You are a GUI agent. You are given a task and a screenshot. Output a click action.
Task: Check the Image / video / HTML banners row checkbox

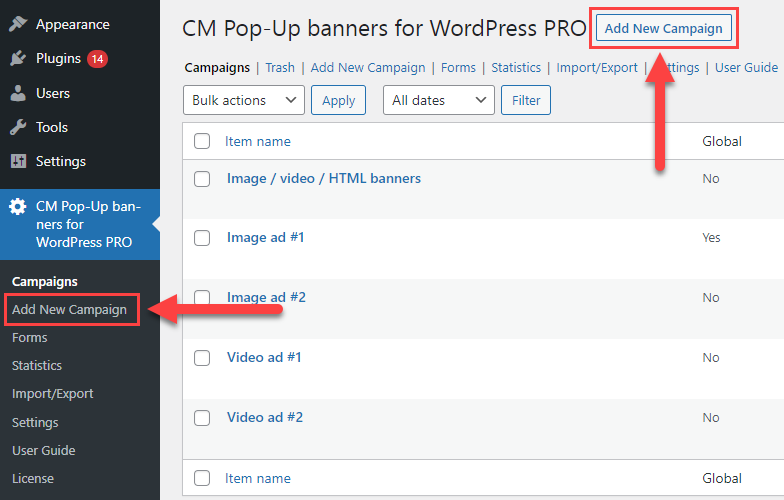pos(202,178)
